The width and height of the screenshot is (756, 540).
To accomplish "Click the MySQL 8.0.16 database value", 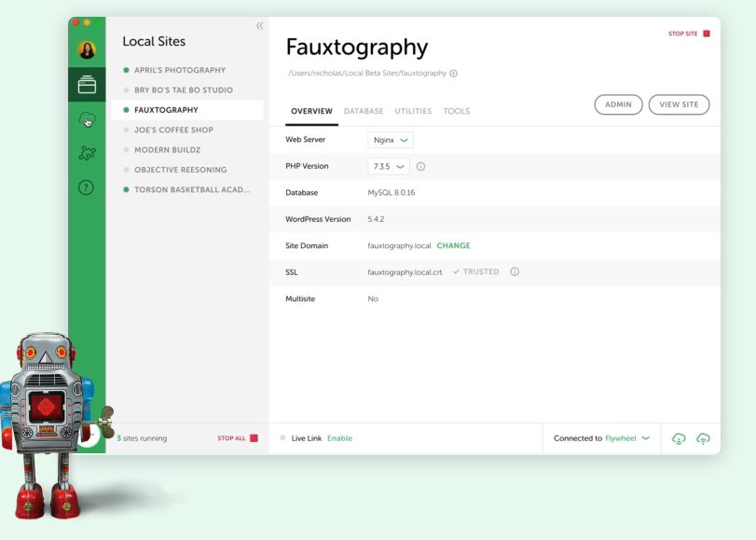I will 391,192.
